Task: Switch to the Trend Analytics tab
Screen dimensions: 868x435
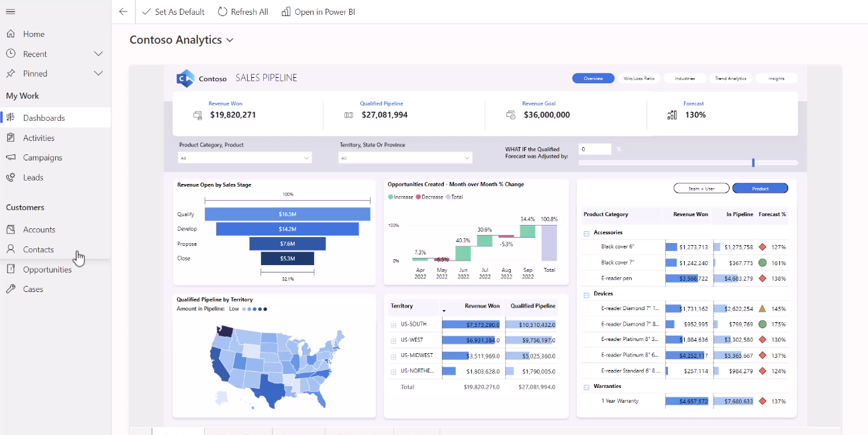Action: coord(730,79)
